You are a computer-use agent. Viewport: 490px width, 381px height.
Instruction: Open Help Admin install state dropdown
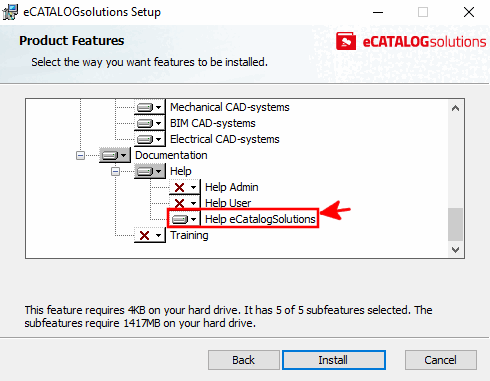point(185,187)
